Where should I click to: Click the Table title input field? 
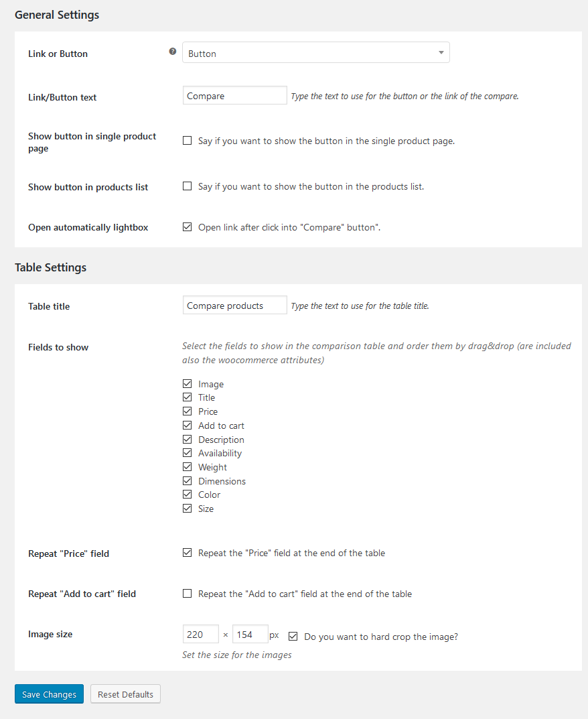[234, 306]
